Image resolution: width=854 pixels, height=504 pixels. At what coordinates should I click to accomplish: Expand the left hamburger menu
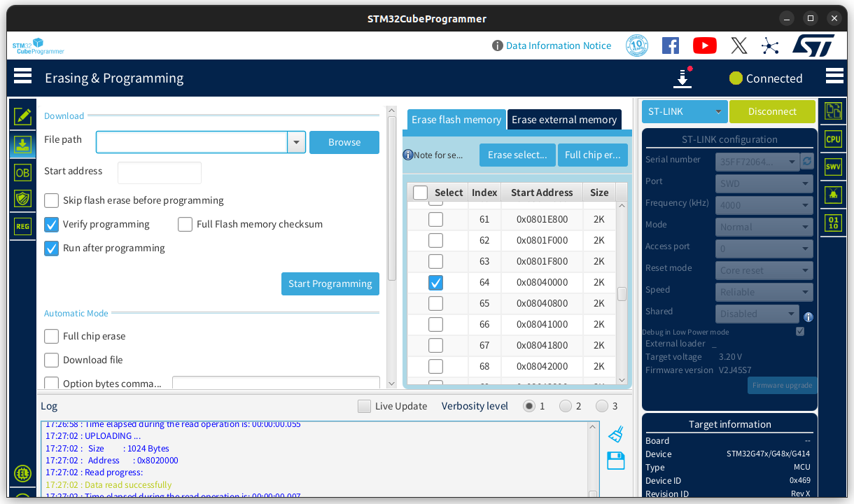(22, 76)
